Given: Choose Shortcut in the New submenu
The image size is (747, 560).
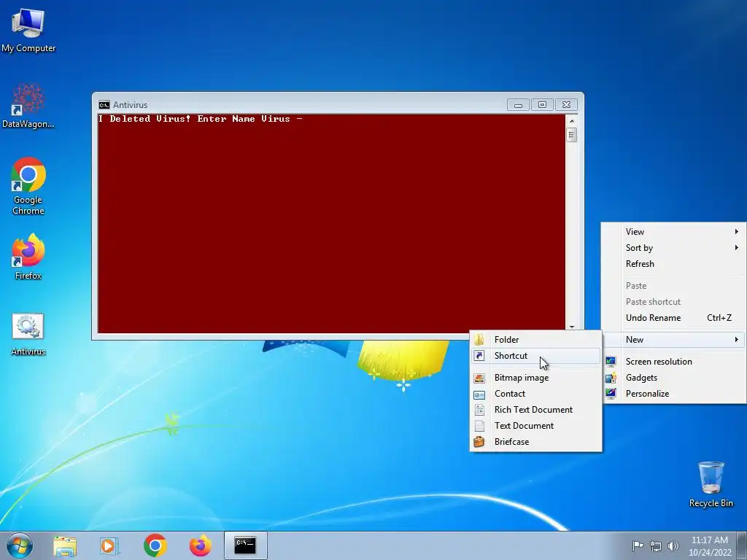Looking at the screenshot, I should pos(535,356).
